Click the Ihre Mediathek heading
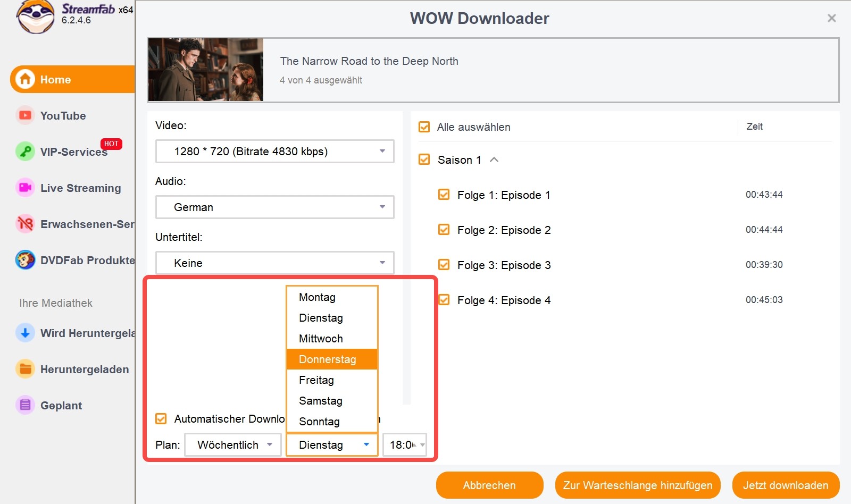The image size is (851, 504). 56,303
